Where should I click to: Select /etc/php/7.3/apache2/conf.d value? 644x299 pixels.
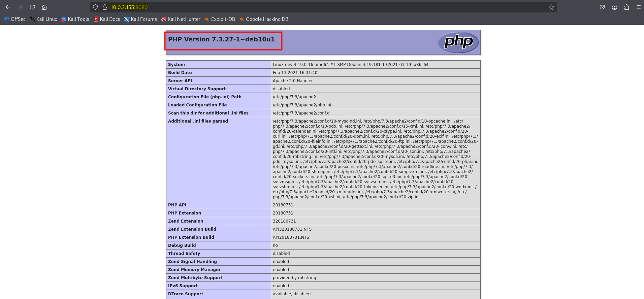point(301,113)
